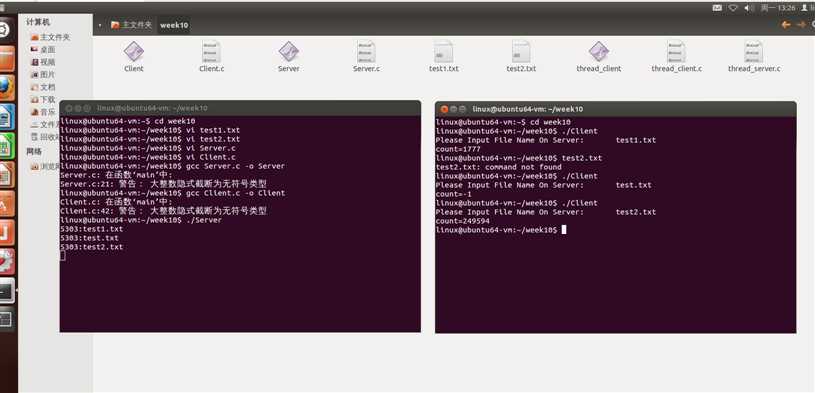Click the 网络 sidebar heading
The height and width of the screenshot is (393, 815).
point(34,152)
